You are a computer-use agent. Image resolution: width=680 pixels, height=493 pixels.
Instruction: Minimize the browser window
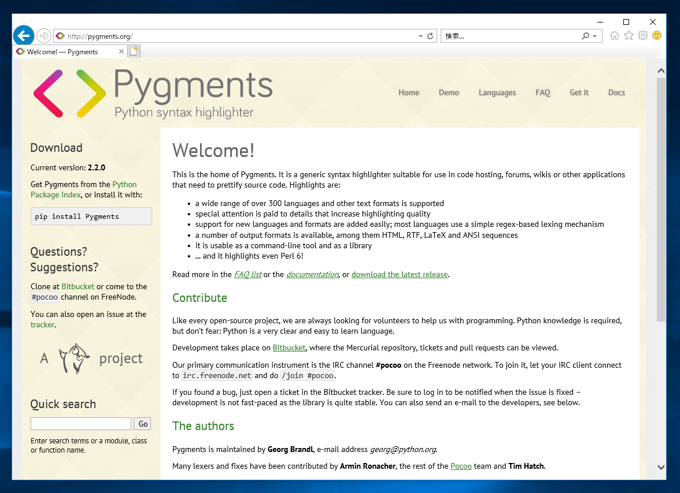600,22
